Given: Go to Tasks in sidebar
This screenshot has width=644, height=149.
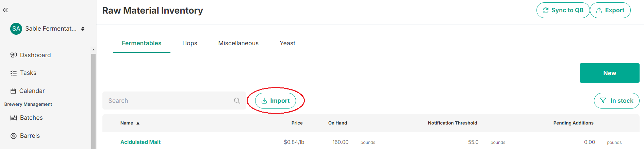Looking at the screenshot, I should (x=28, y=73).
